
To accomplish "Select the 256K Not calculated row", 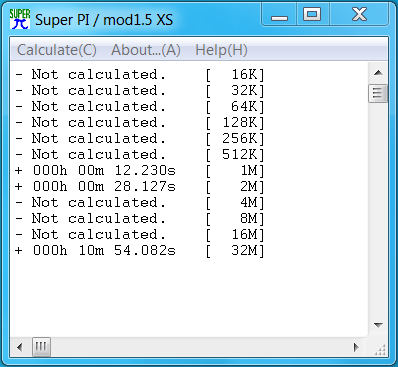I will click(x=140, y=139).
